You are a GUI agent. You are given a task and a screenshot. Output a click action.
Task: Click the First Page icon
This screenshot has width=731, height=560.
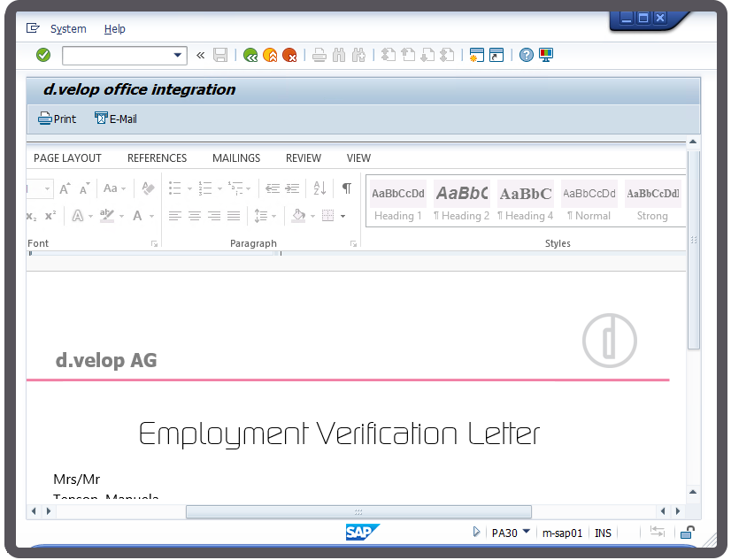coord(388,55)
